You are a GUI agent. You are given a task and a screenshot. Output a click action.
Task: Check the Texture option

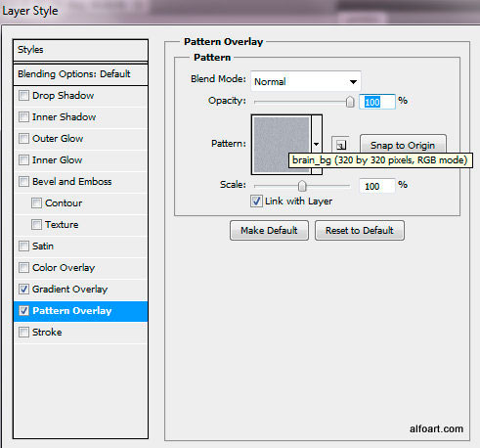36,225
